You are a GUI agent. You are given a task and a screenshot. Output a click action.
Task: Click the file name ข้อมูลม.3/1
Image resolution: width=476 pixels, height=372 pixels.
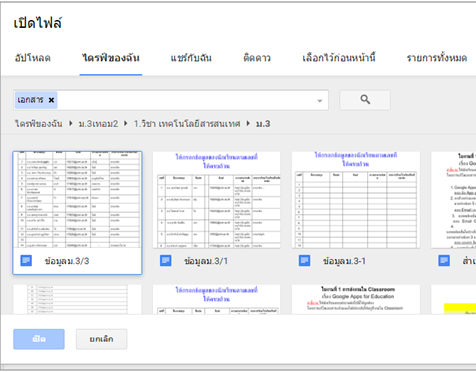point(206,261)
